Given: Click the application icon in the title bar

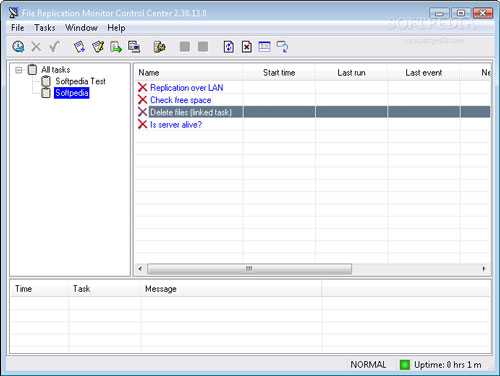Looking at the screenshot, I should tap(14, 13).
